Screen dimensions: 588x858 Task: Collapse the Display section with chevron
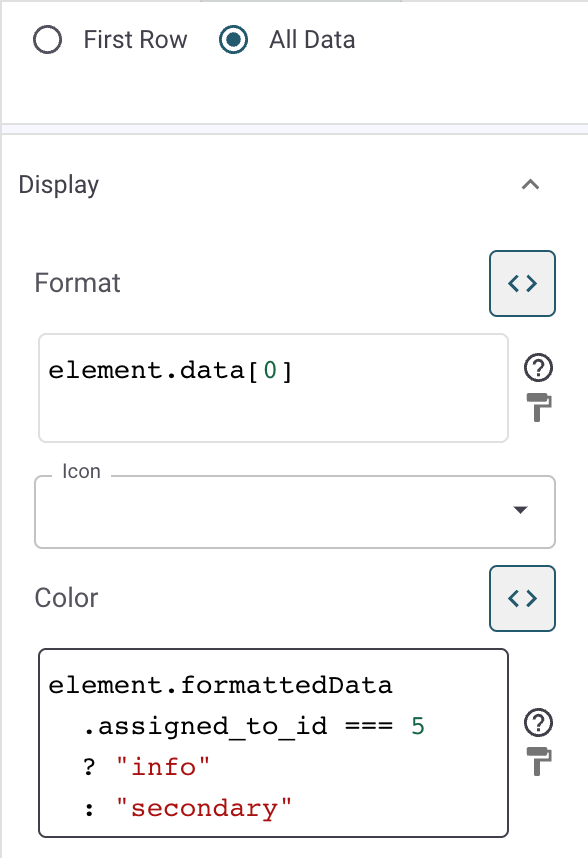(x=530, y=184)
